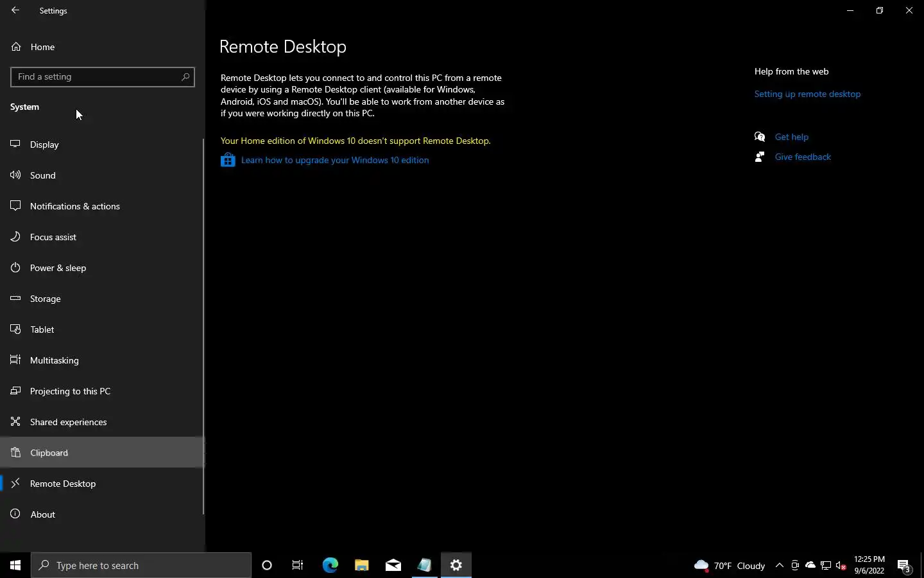Click the Multitasking label
This screenshot has height=578, width=924.
[55, 360]
